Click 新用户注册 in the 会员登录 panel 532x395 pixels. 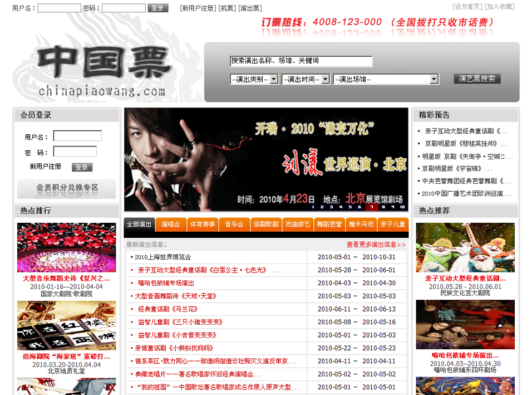pyautogui.click(x=46, y=167)
